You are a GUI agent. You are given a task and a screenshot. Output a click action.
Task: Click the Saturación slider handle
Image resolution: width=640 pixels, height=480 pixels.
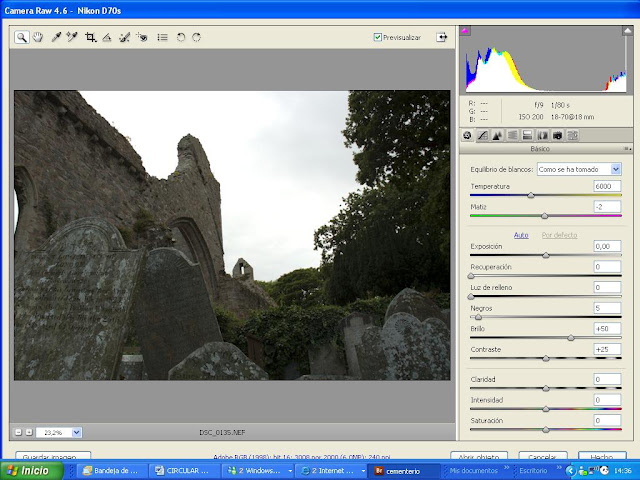click(x=546, y=429)
